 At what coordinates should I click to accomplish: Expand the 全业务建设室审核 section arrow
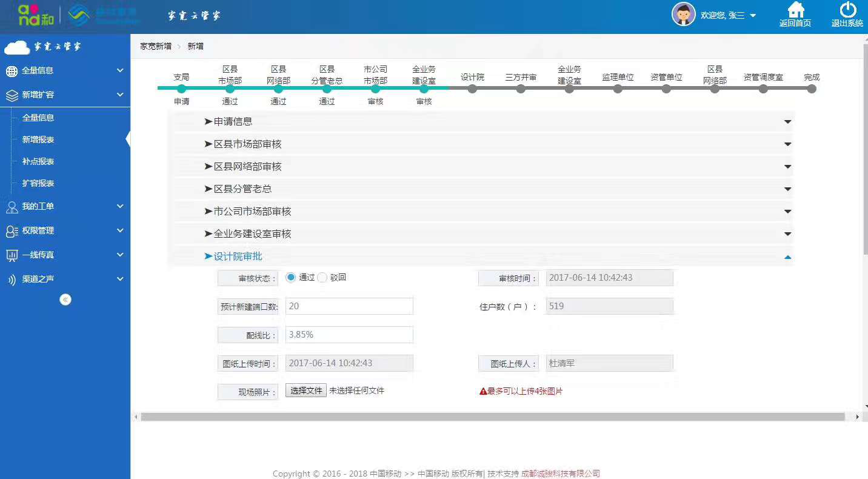point(788,234)
